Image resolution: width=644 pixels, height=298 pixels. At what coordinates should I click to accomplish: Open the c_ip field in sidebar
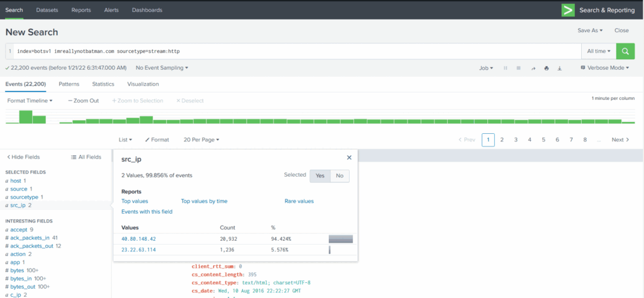pyautogui.click(x=16, y=295)
